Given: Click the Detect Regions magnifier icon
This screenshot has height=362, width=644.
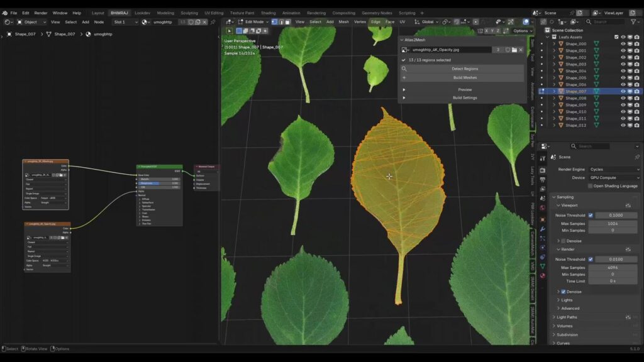Looking at the screenshot, I should 404,69.
